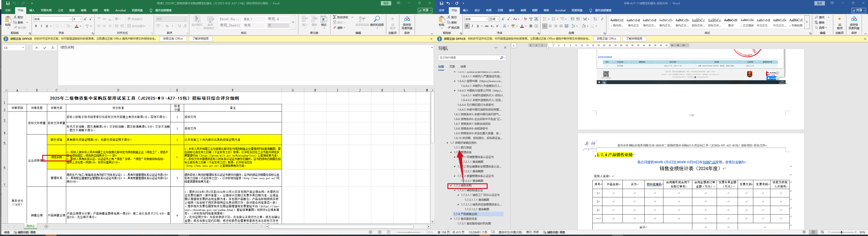Viewport: 868px width, 236px height.
Task: Click the navigation pane document search box
Action: (468, 58)
